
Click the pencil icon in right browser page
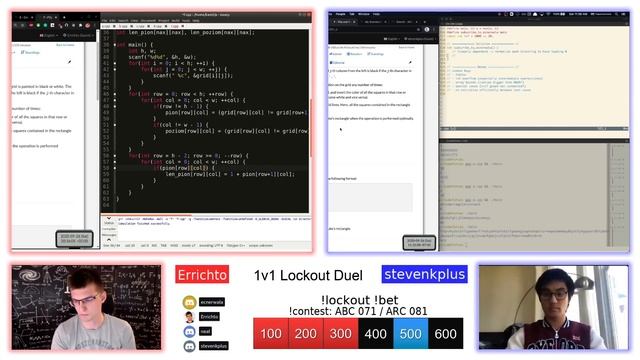(x=410, y=62)
